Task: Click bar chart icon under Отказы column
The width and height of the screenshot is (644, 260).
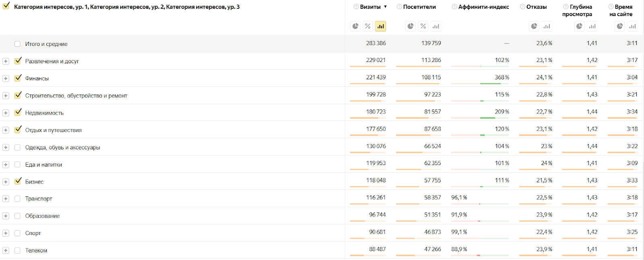Action: point(547,26)
